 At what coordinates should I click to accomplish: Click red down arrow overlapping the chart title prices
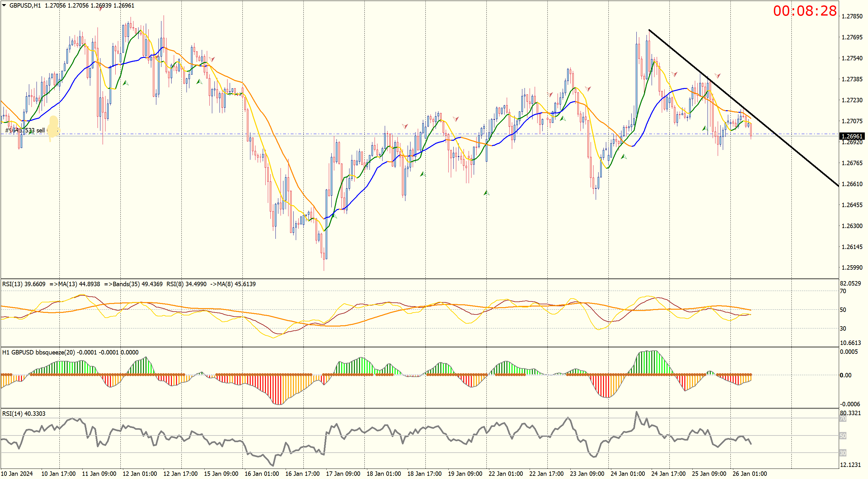click(100, 9)
